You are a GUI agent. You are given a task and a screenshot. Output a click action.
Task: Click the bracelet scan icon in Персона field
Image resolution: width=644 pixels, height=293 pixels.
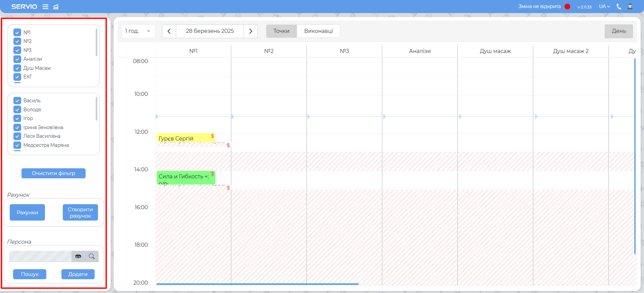click(x=78, y=256)
